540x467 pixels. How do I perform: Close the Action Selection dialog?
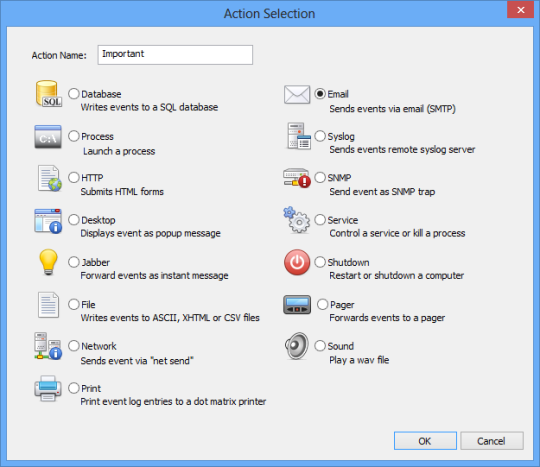click(x=520, y=10)
